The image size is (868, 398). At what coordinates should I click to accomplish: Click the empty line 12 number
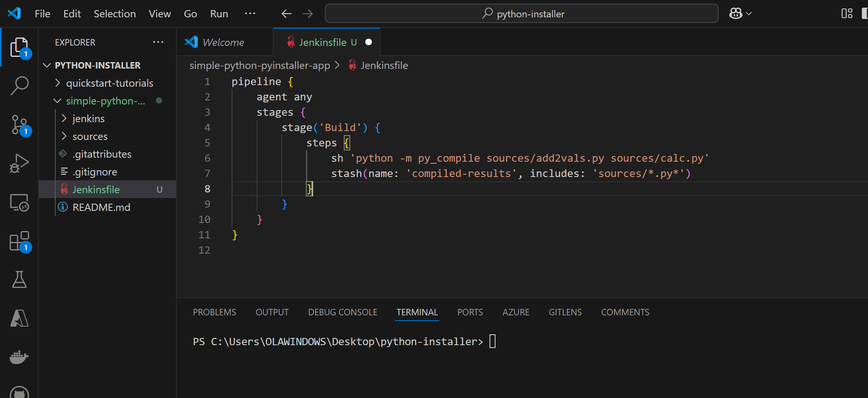tap(204, 250)
